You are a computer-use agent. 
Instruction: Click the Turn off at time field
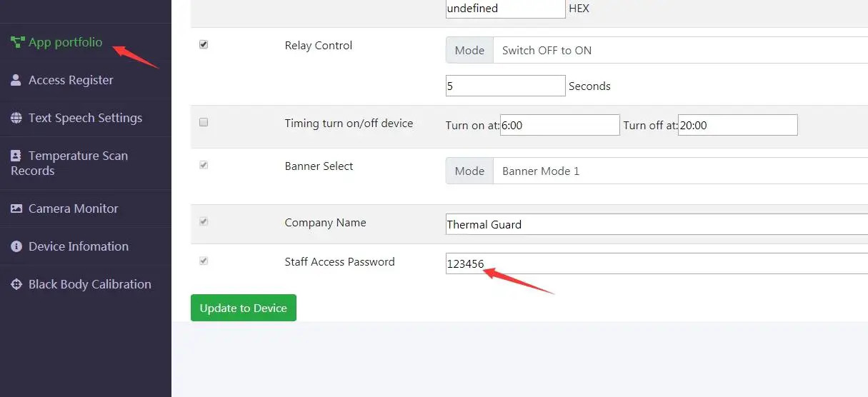point(738,125)
